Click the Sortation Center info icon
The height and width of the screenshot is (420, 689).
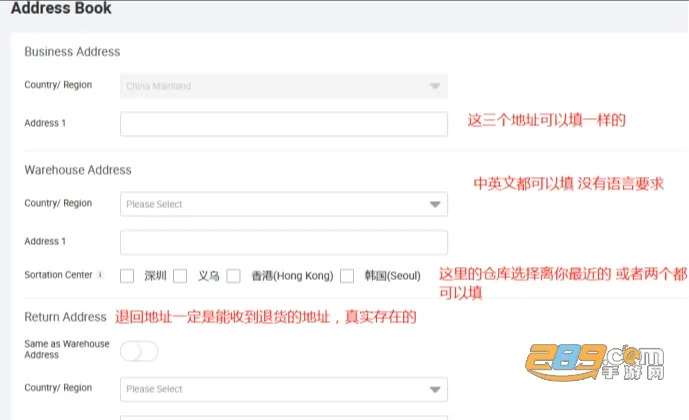click(x=100, y=275)
